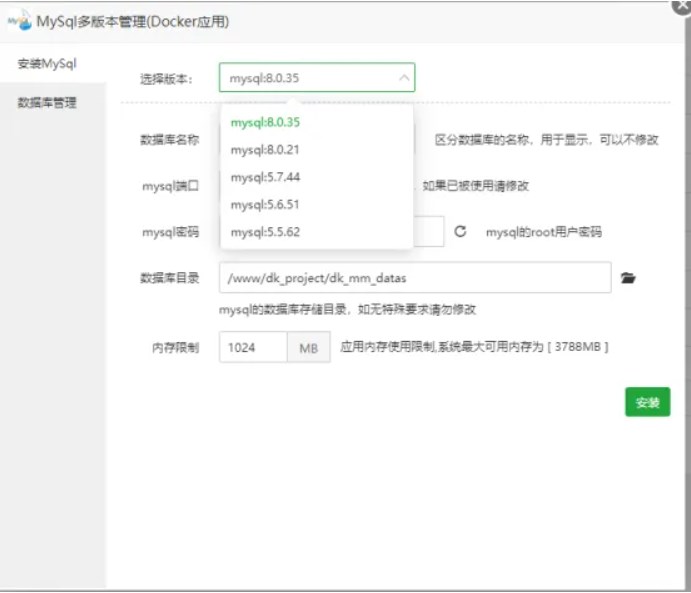The height and width of the screenshot is (593, 691).
Task: Select mysql:5.6.51 from the list
Action: [x=266, y=204]
